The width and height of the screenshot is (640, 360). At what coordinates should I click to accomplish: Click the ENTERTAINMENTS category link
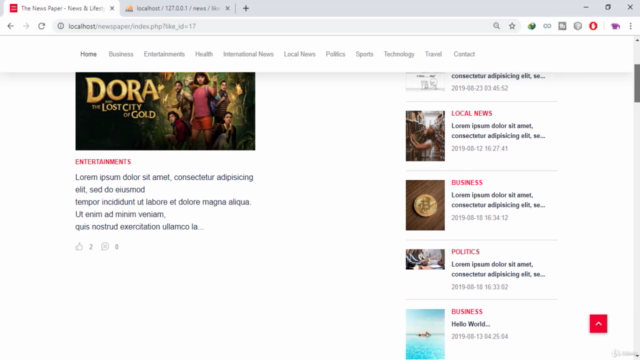click(103, 162)
